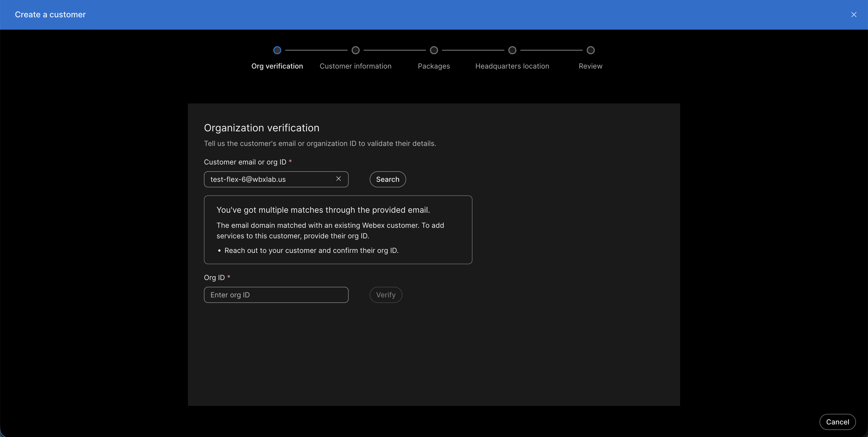Click the multiple matches warning message box
The width and height of the screenshot is (868, 437).
[x=338, y=230]
